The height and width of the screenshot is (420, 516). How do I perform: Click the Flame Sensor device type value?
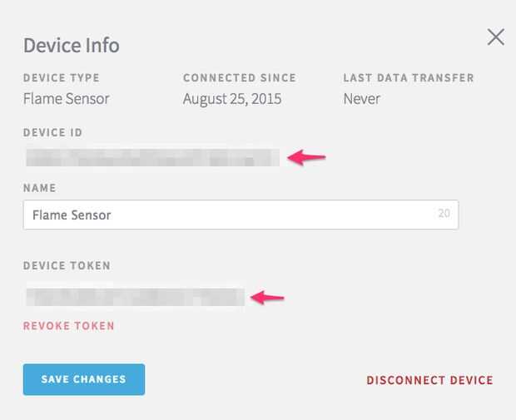coord(67,99)
